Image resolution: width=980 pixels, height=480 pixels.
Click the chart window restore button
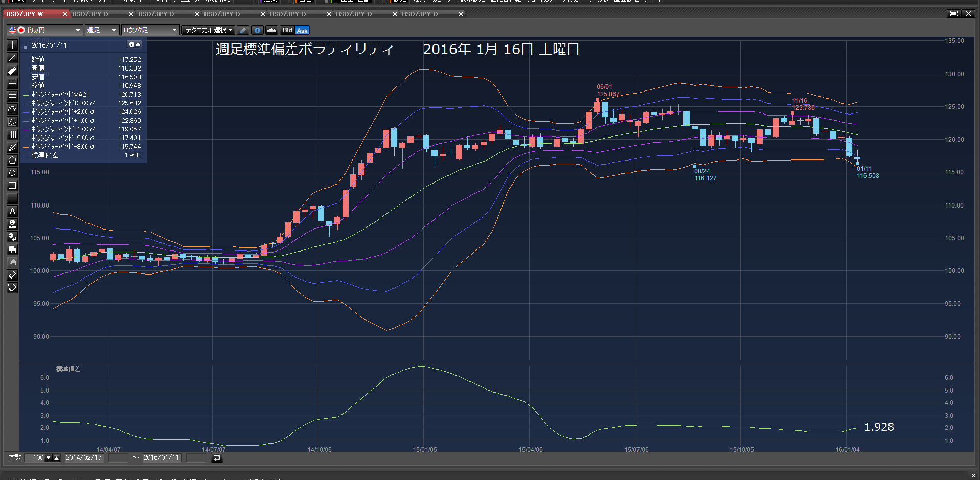953,14
